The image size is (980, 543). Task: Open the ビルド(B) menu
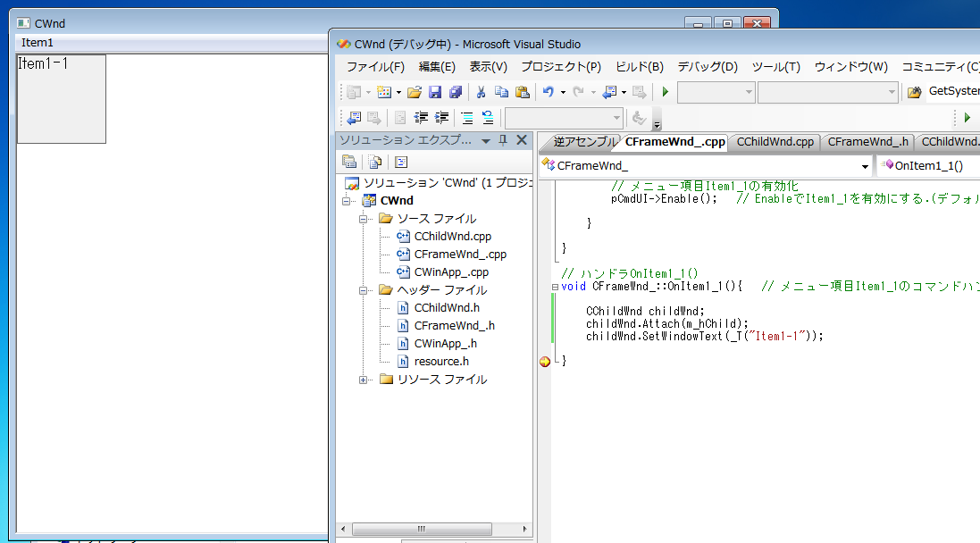(640, 67)
